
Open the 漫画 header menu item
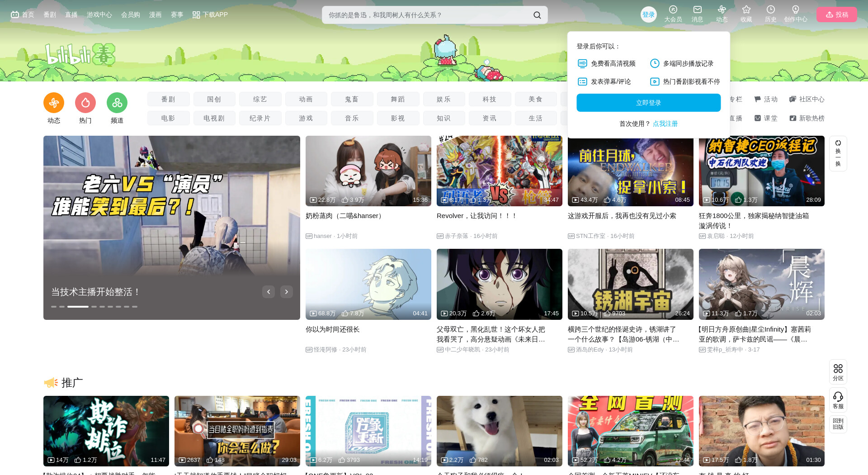click(156, 14)
